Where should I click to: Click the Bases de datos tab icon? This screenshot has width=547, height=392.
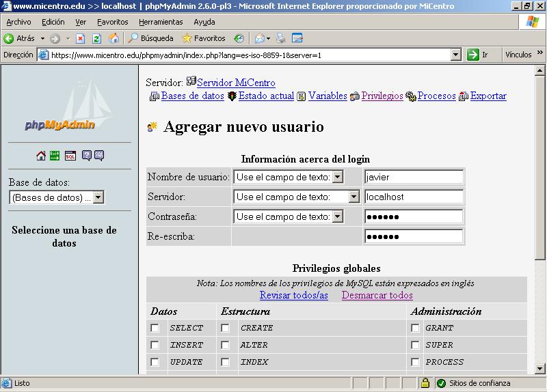click(x=155, y=96)
